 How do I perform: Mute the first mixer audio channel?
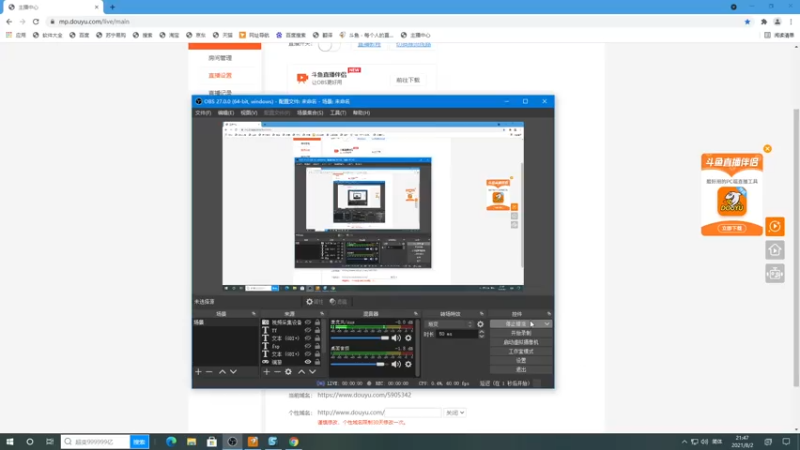[396, 338]
